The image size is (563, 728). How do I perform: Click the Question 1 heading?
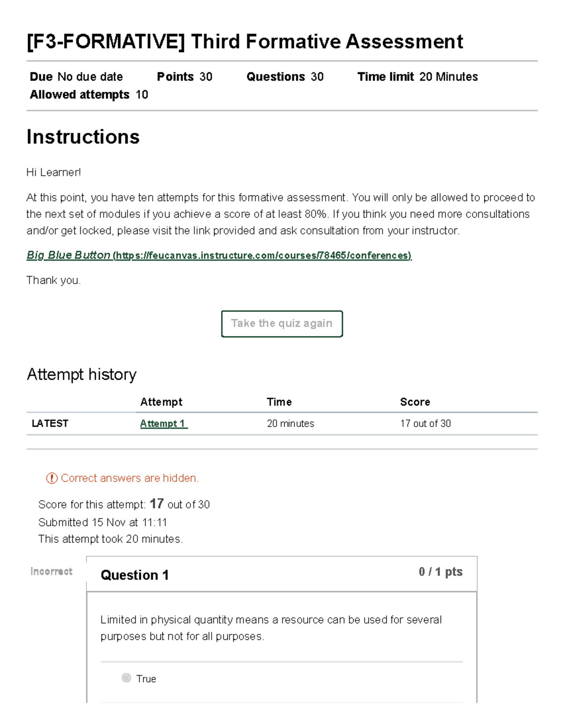135,575
